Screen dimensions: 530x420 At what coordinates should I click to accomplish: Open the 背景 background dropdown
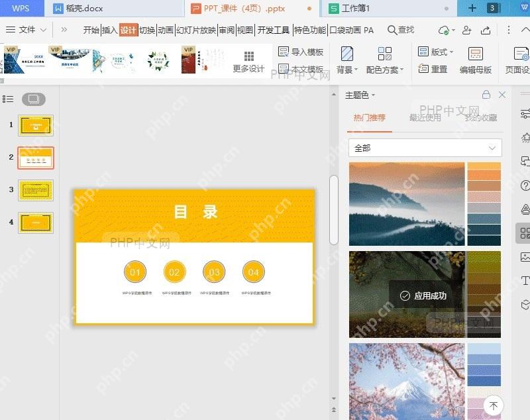coord(346,60)
